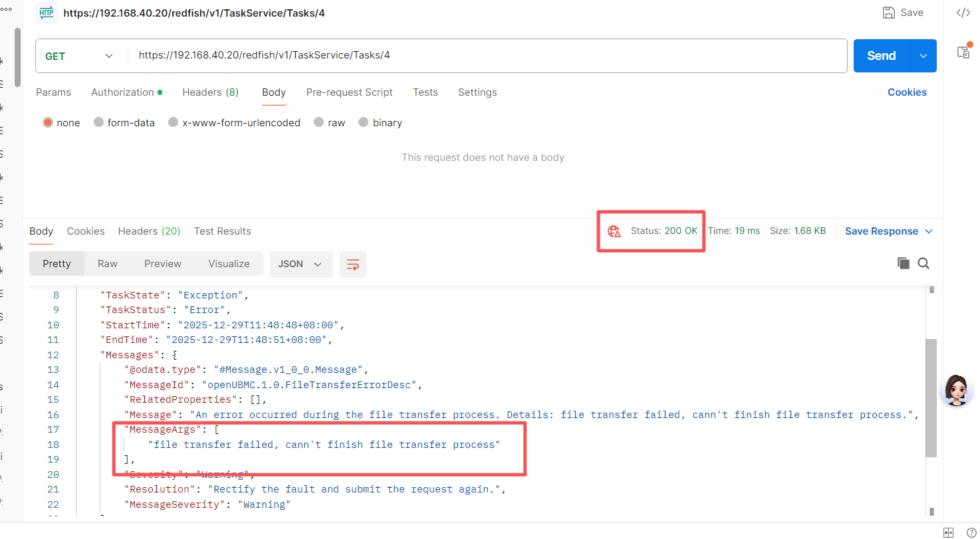Open the response Headers (20) tab
The height and width of the screenshot is (539, 980).
[149, 231]
